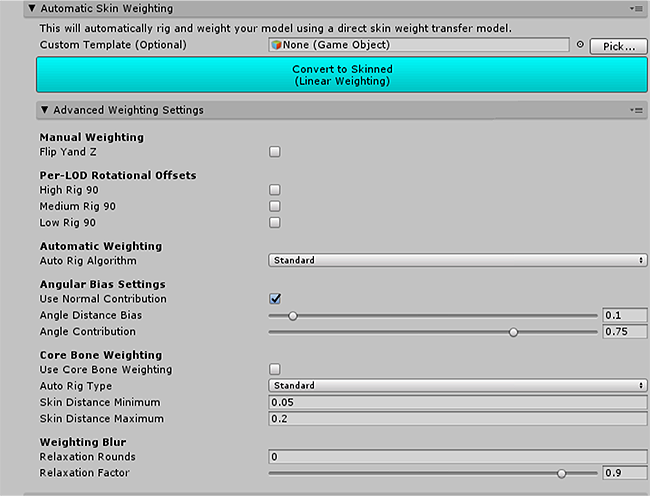650x496 pixels.
Task: Uncheck Use Normal Contribution
Action: click(274, 298)
